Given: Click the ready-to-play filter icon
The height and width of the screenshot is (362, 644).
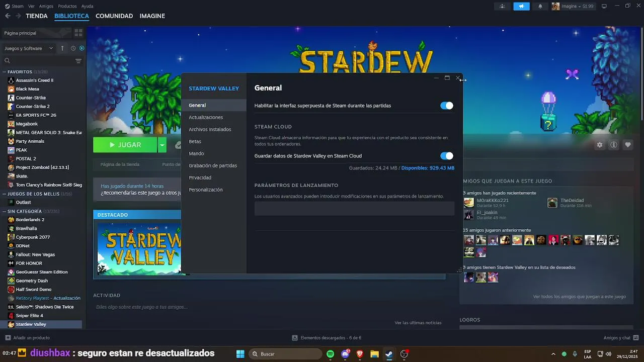Looking at the screenshot, I should tap(82, 48).
